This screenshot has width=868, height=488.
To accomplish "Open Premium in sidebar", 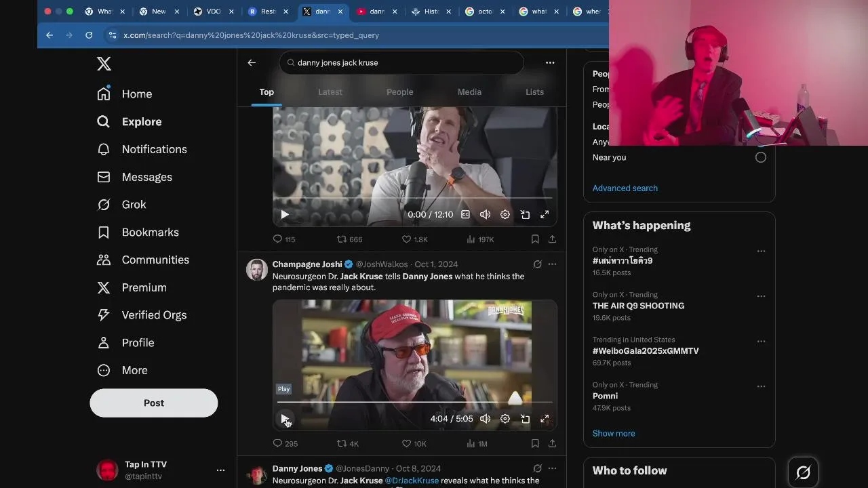I will coord(132,287).
